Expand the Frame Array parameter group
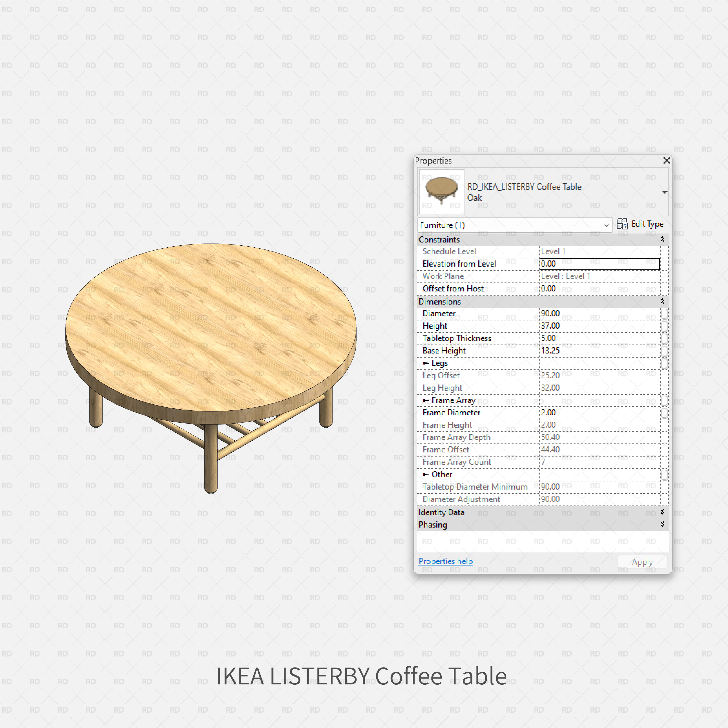Viewport: 728px width, 728px height. point(426,401)
